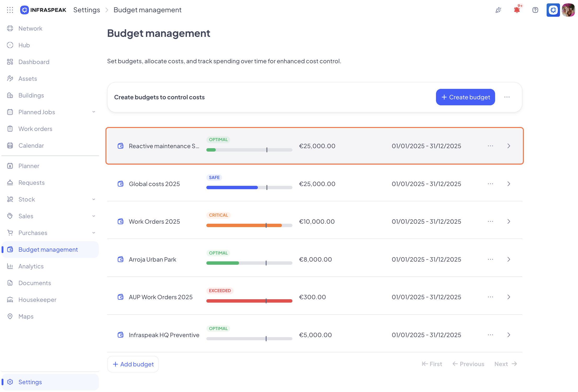
Task: Expand the Sales submenu chevron
Action: coord(94,216)
